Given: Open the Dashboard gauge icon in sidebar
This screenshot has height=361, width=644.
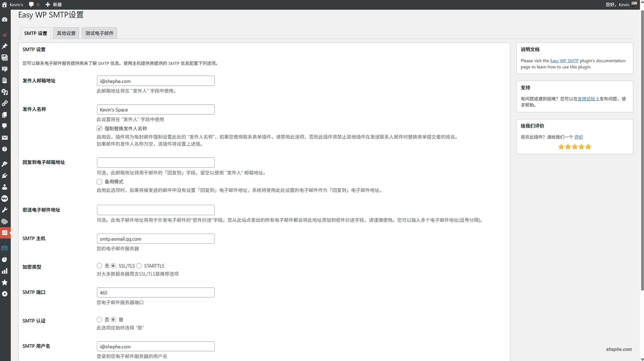Looking at the screenshot, I should coord(5,19).
